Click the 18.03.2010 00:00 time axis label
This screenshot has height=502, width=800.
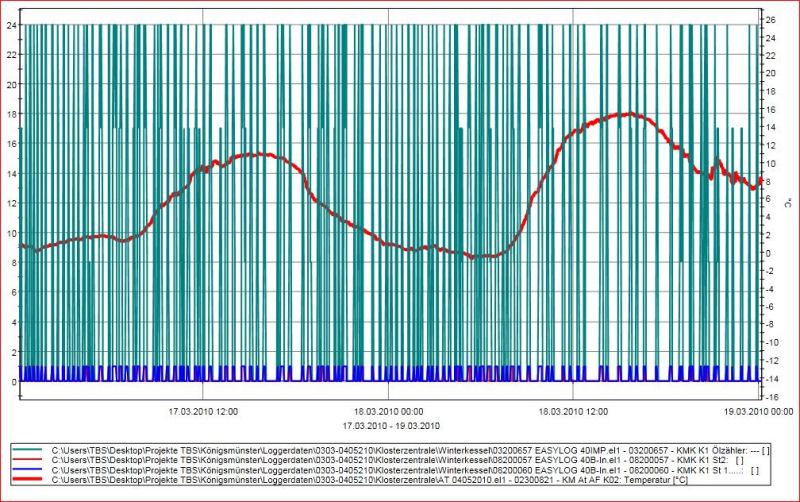[389, 411]
